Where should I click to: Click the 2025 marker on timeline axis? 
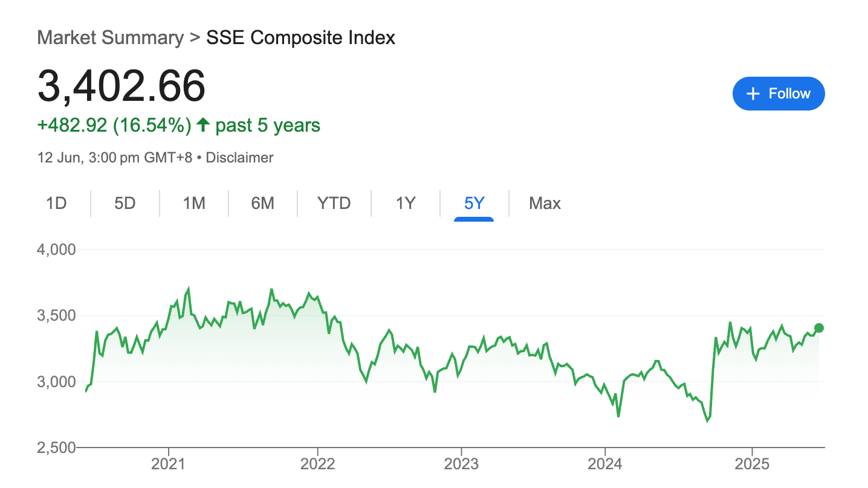point(751,465)
